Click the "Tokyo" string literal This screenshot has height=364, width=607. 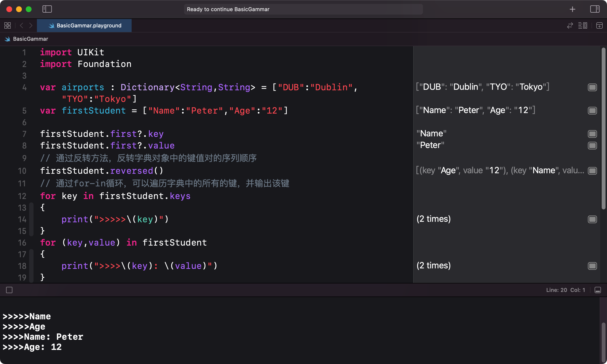113,99
